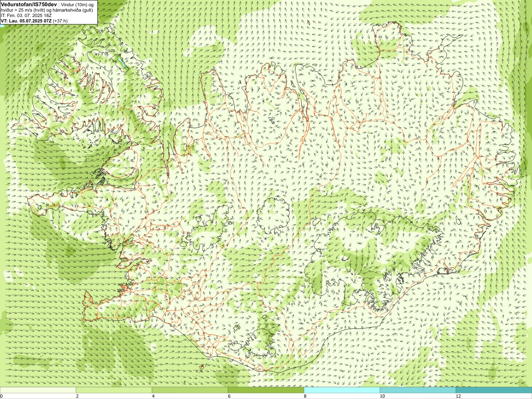Click the teal legend swatch above 12 m/s
This screenshot has width=532, height=399.
[x=494, y=390]
